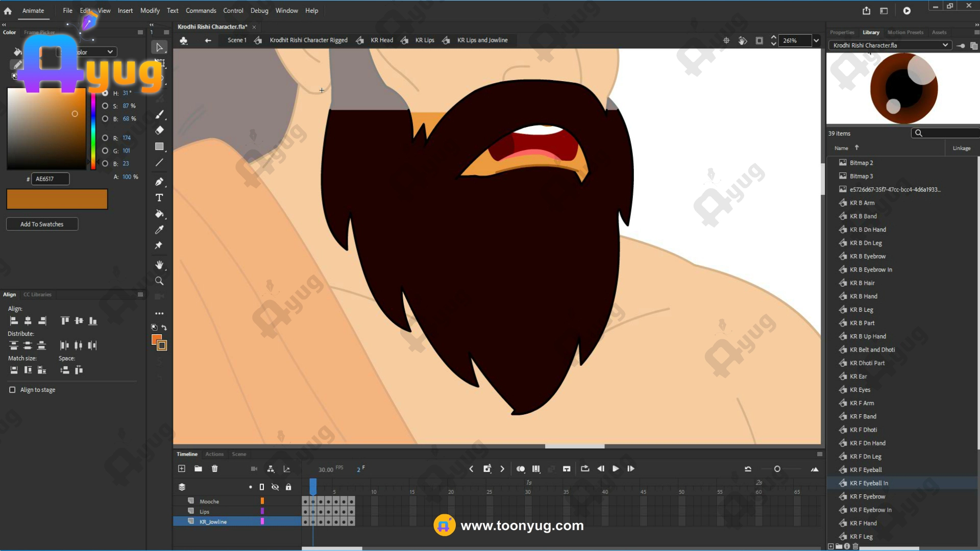Pick the Eyedropper tool
The width and height of the screenshot is (980, 551).
(x=159, y=230)
